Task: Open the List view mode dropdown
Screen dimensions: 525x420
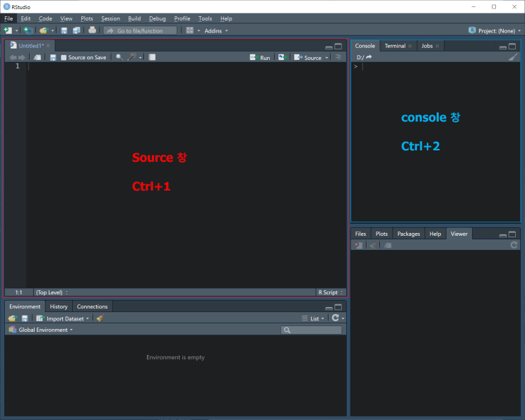Action: pyautogui.click(x=313, y=318)
